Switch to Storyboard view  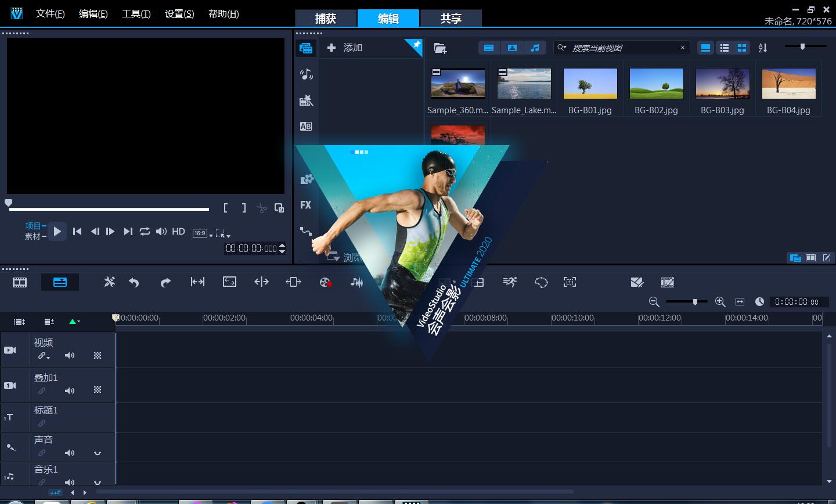click(x=20, y=282)
